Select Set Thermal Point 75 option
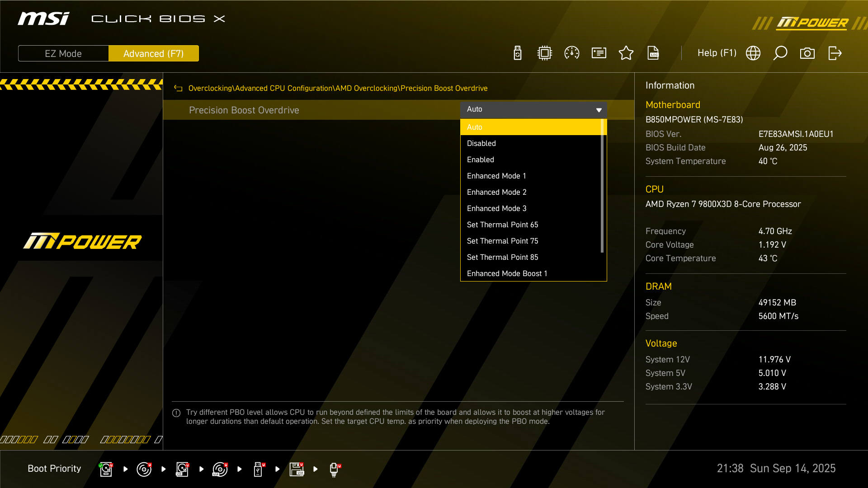 [x=502, y=241]
